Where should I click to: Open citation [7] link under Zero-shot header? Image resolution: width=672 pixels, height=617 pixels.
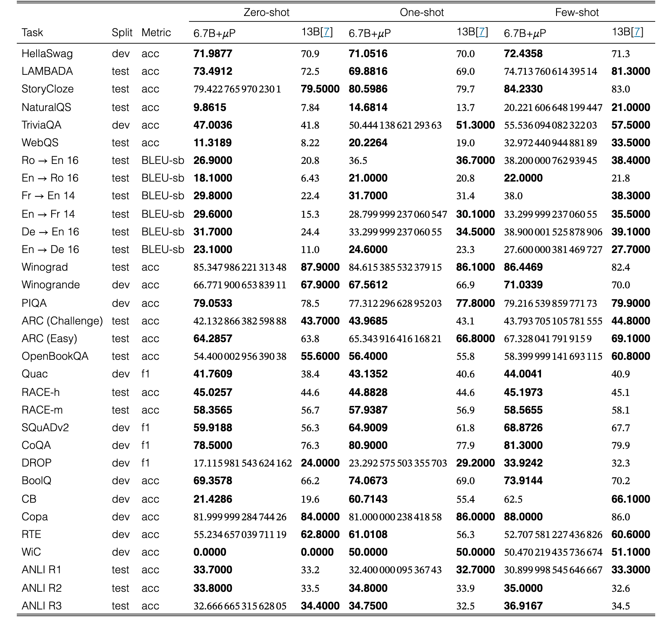pos(326,32)
